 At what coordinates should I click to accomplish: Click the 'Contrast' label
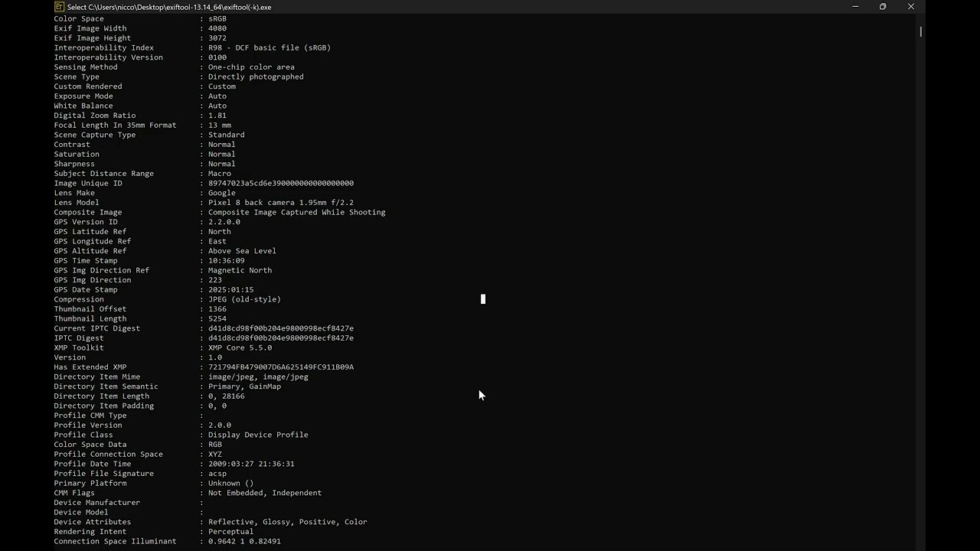(x=72, y=145)
